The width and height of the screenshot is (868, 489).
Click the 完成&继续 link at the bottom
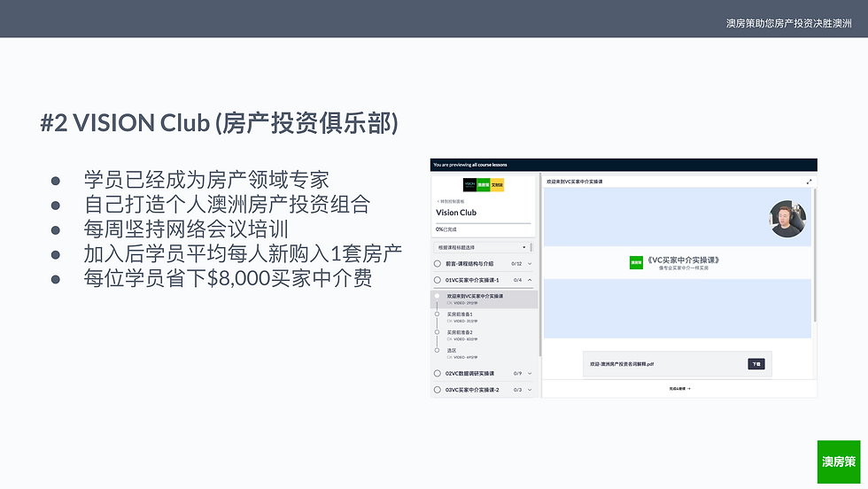tap(680, 389)
